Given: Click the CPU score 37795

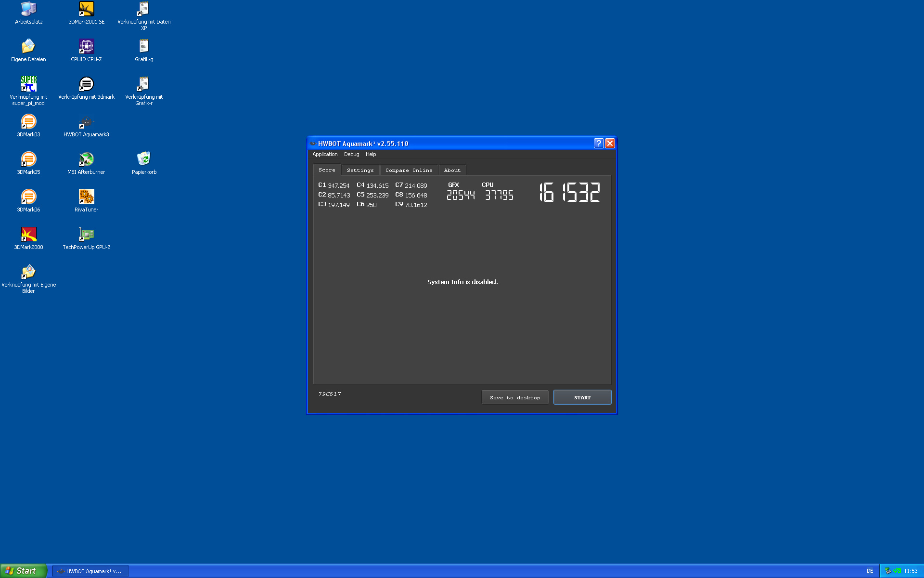Looking at the screenshot, I should pyautogui.click(x=499, y=195).
